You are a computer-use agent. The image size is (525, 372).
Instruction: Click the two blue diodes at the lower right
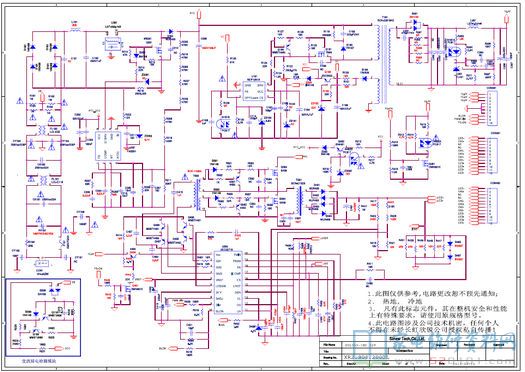[450, 250]
